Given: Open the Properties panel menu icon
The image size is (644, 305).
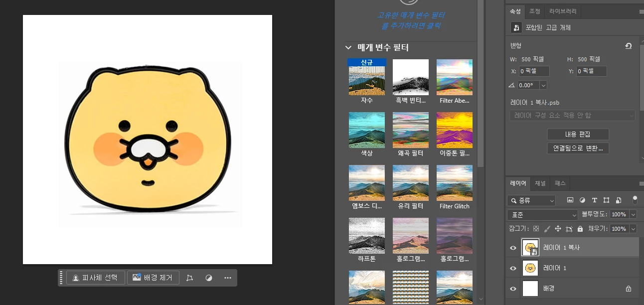Looking at the screenshot, I should tap(641, 11).
